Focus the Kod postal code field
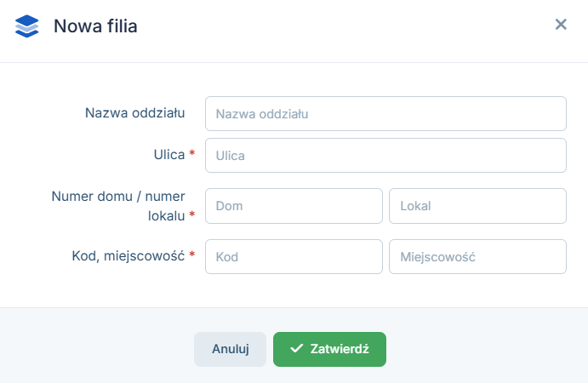The height and width of the screenshot is (383, 588). coord(294,256)
